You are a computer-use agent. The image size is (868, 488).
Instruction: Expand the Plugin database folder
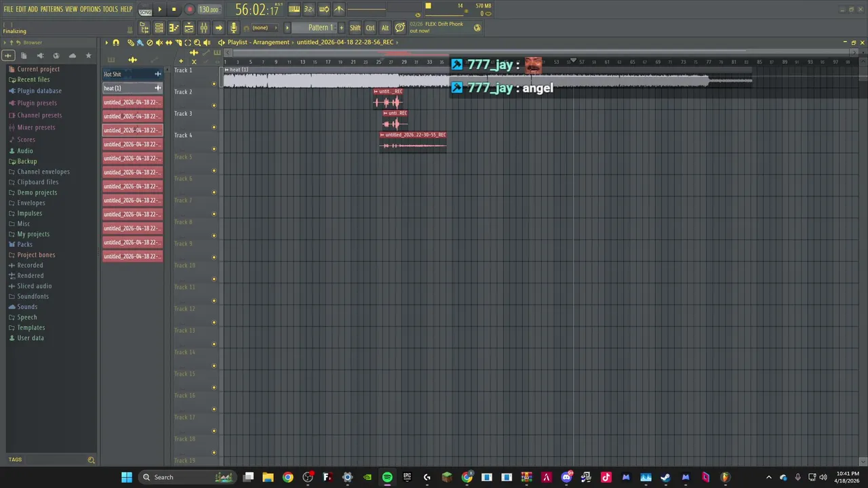(39, 91)
